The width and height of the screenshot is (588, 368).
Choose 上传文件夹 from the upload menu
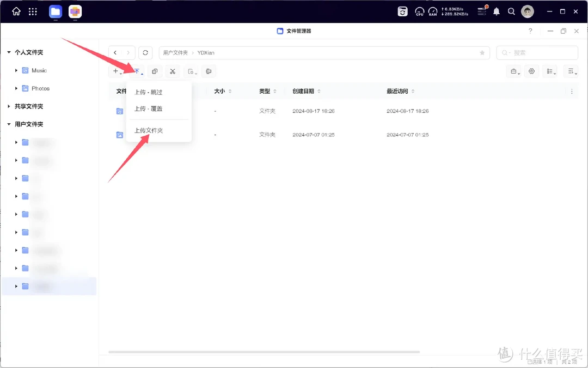point(148,130)
